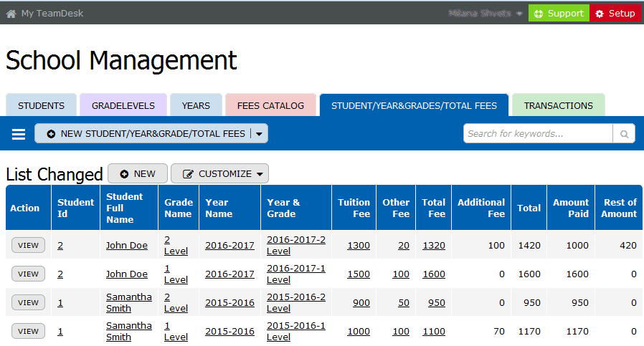Screen dimensions: 644x346
Task: Sort by the Tuition Fee column header
Action: coord(354,208)
